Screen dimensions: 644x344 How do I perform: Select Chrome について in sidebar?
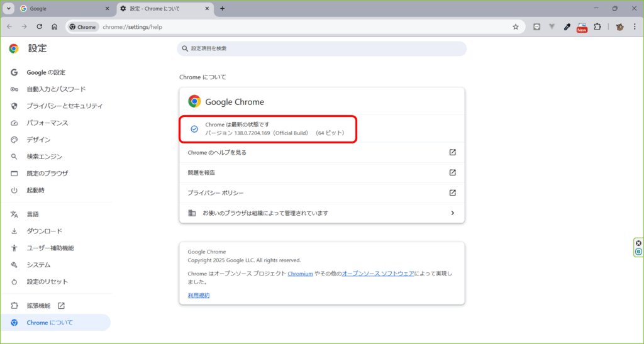coord(56,322)
